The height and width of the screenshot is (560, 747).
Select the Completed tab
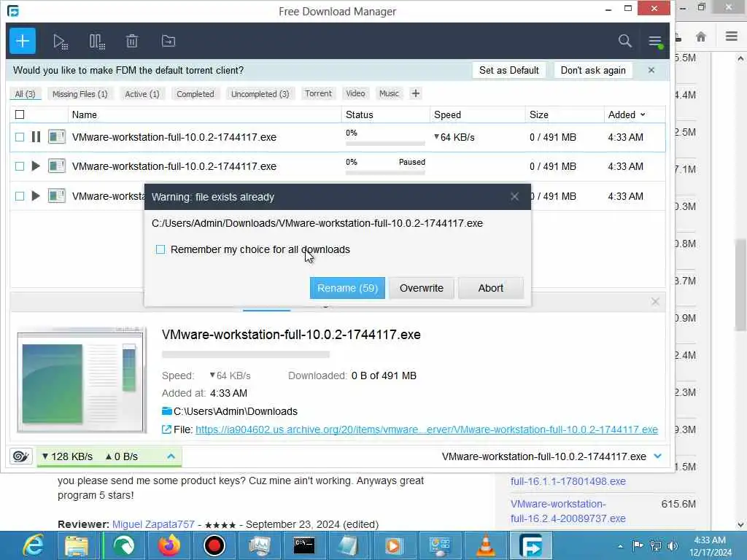pyautogui.click(x=196, y=94)
